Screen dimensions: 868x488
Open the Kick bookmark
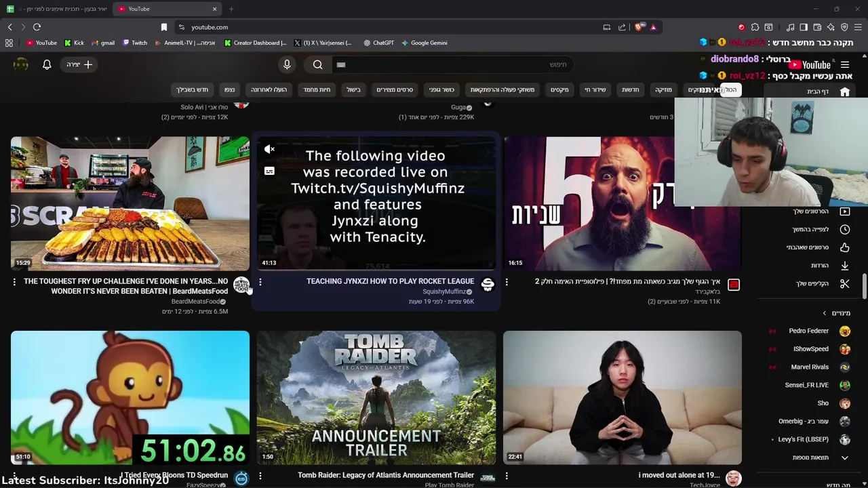point(74,43)
